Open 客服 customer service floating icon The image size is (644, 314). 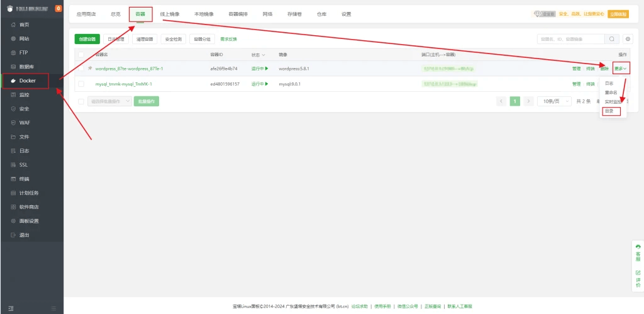638,252
